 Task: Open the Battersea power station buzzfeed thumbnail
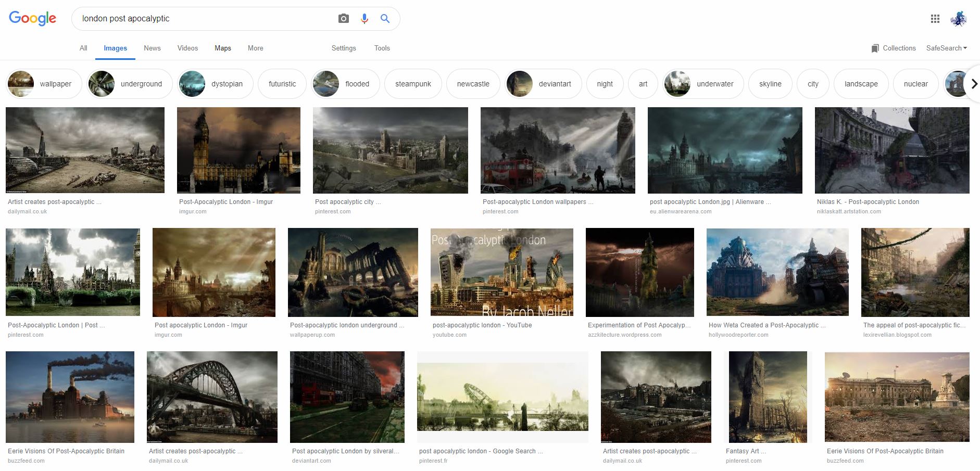pyautogui.click(x=70, y=397)
